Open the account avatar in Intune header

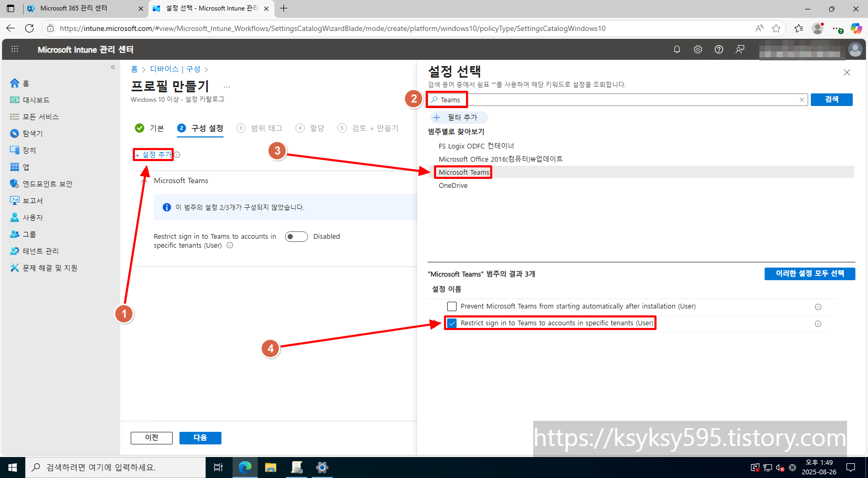(855, 49)
